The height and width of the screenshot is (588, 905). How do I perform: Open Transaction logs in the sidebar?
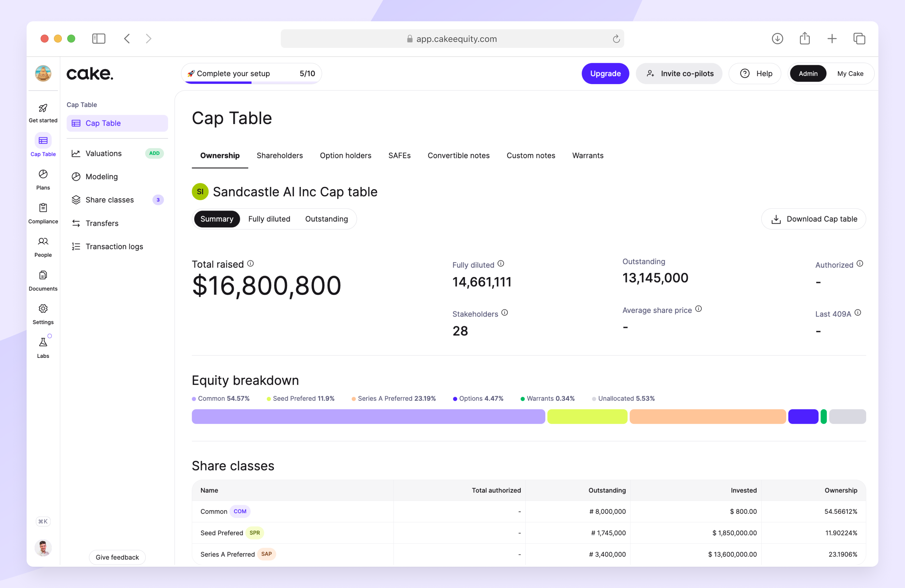117,246
